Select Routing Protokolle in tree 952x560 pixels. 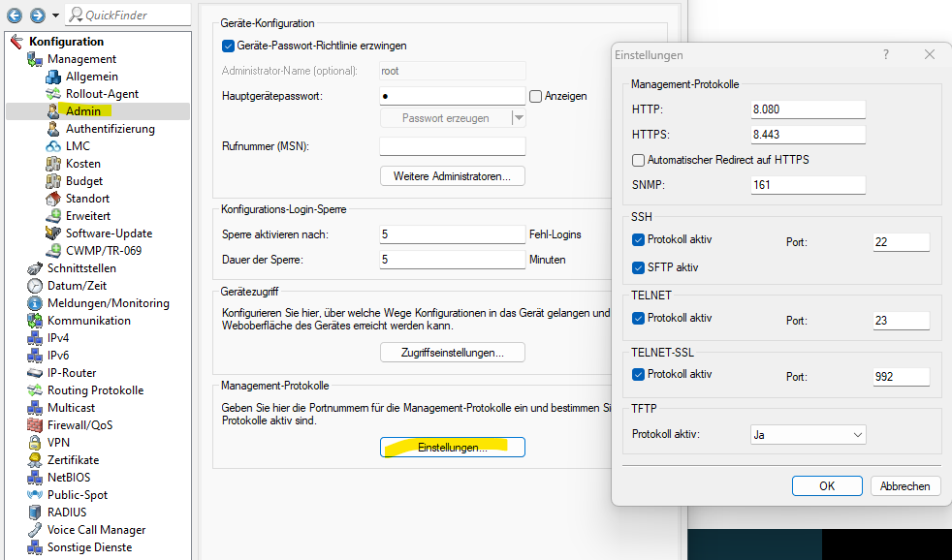(x=95, y=390)
